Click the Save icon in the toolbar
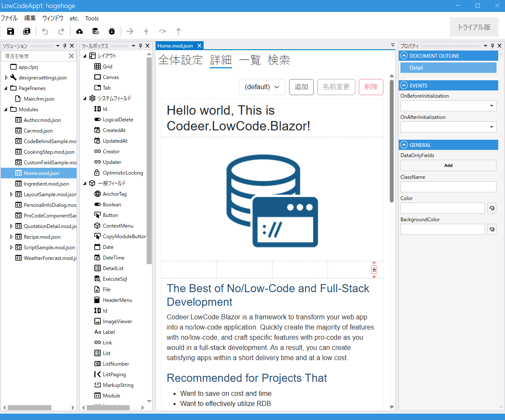This screenshot has width=505, height=420. (x=11, y=31)
